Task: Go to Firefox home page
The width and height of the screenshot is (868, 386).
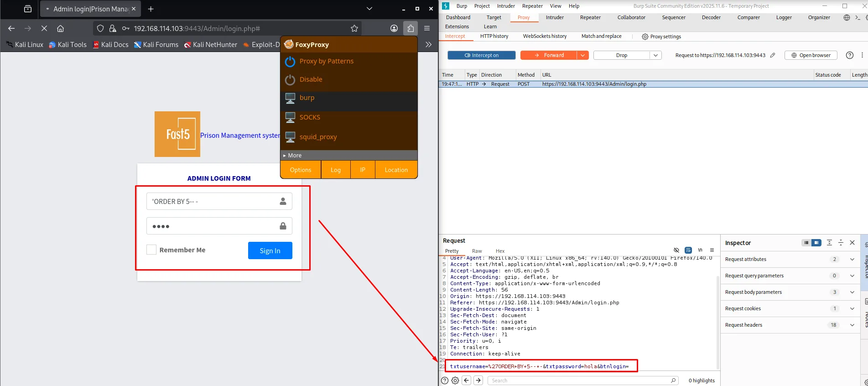Action: click(x=60, y=28)
